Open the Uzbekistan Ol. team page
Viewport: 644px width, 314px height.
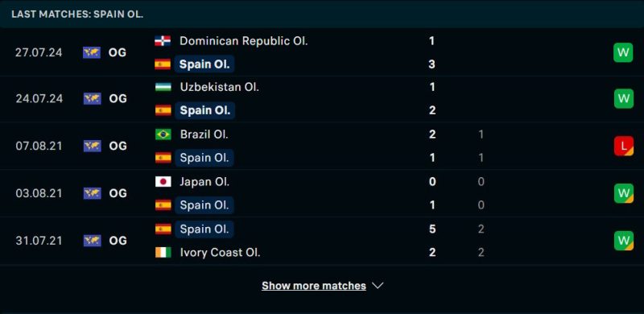coord(219,87)
